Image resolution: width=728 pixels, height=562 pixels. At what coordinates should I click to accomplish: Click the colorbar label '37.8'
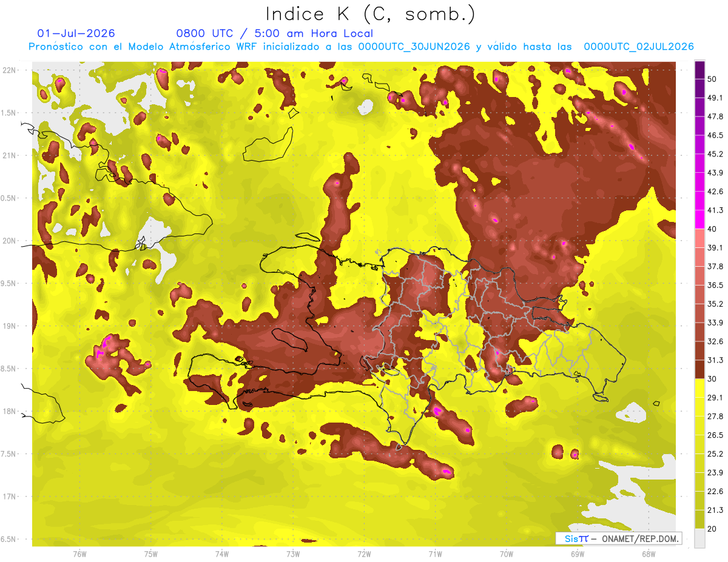(715, 266)
